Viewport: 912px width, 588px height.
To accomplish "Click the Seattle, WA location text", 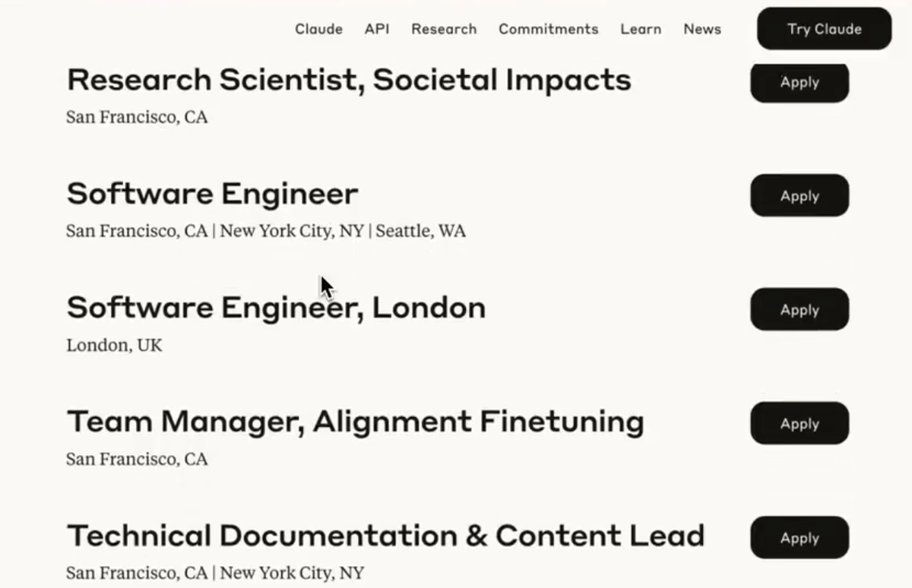I will (x=421, y=231).
